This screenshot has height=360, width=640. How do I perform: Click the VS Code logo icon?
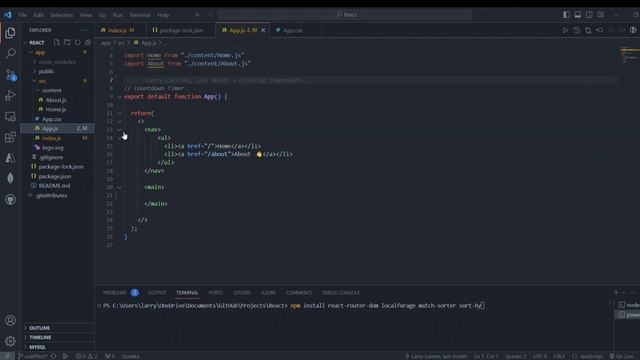pyautogui.click(x=8, y=15)
